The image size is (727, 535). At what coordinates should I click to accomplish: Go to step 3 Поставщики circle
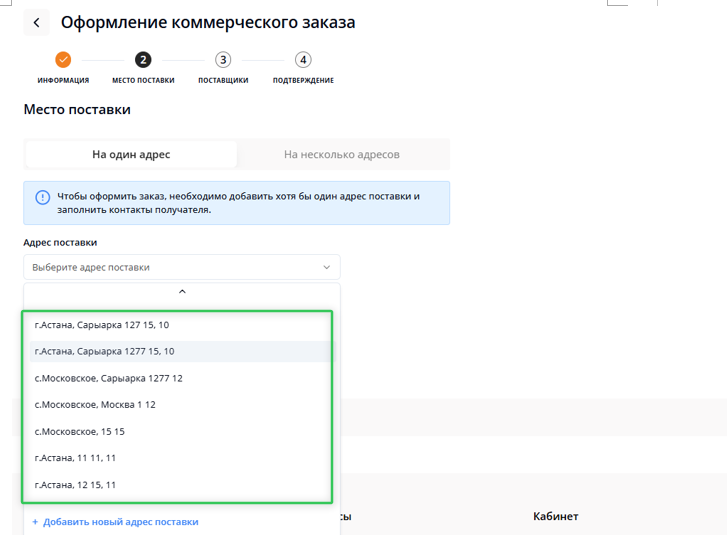[x=223, y=60]
